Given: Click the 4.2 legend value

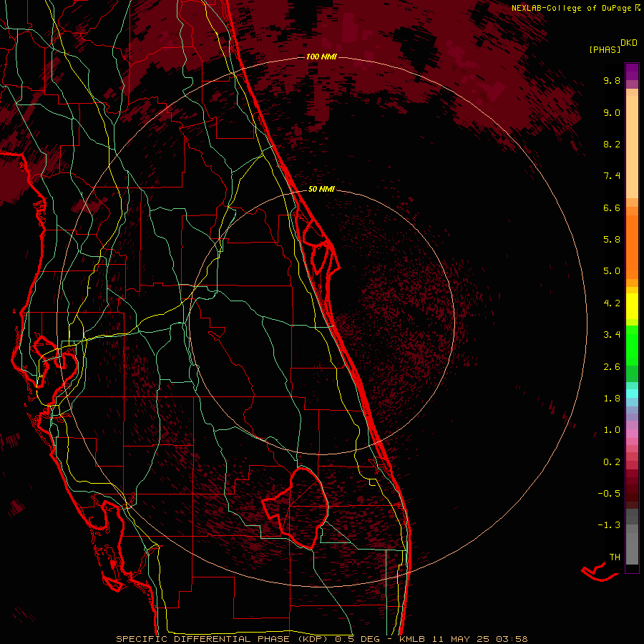Looking at the screenshot, I should [612, 303].
